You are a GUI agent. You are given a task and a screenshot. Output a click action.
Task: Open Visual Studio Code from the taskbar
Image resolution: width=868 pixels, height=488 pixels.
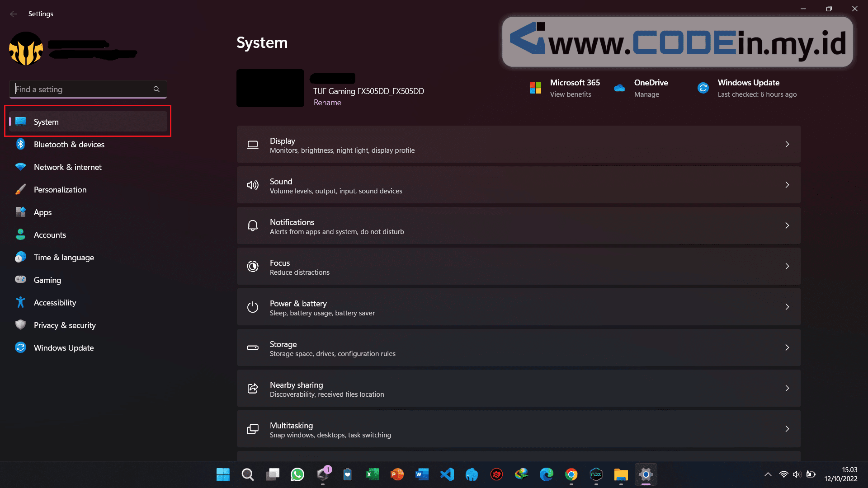pyautogui.click(x=447, y=474)
